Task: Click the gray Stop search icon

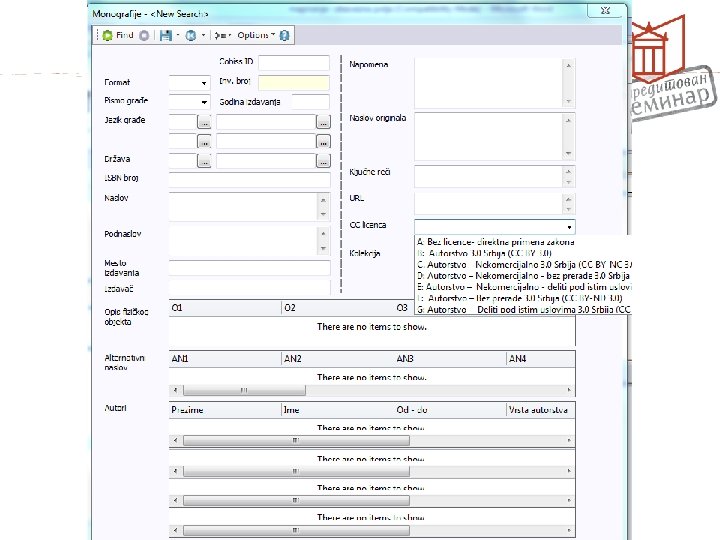Action: tap(144, 35)
